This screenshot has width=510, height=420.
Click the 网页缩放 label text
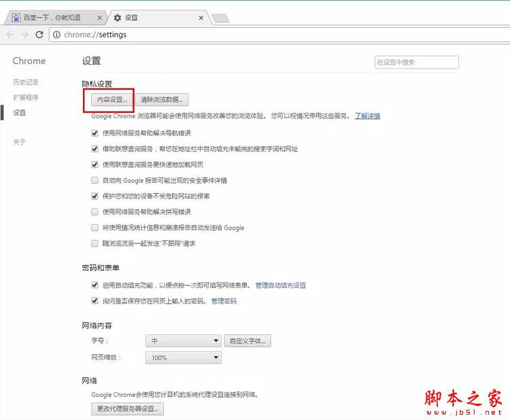[106, 357]
